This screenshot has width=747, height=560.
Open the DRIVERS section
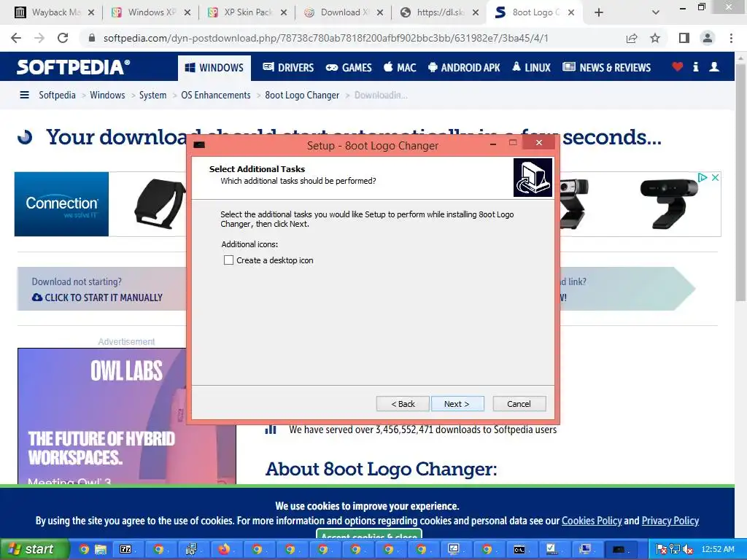288,68
